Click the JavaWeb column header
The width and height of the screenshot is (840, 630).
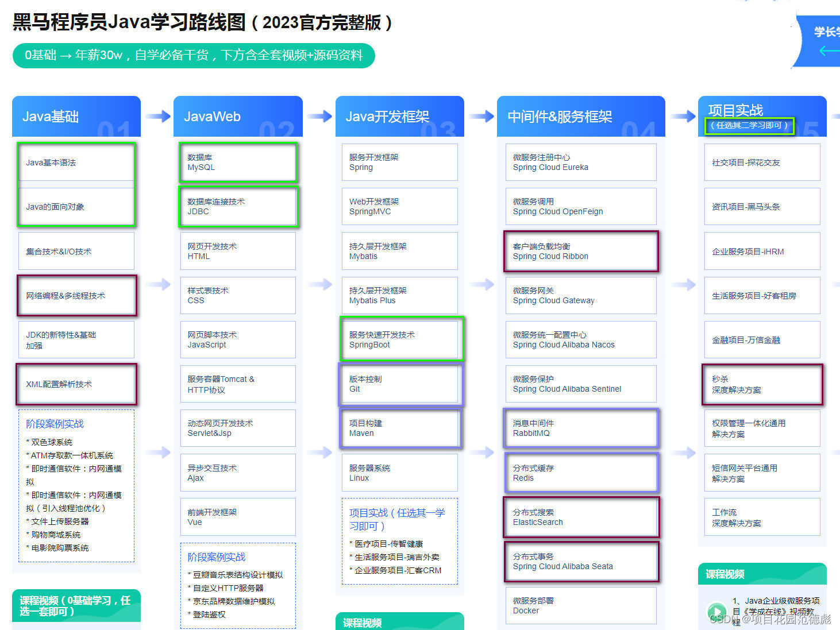pos(238,116)
